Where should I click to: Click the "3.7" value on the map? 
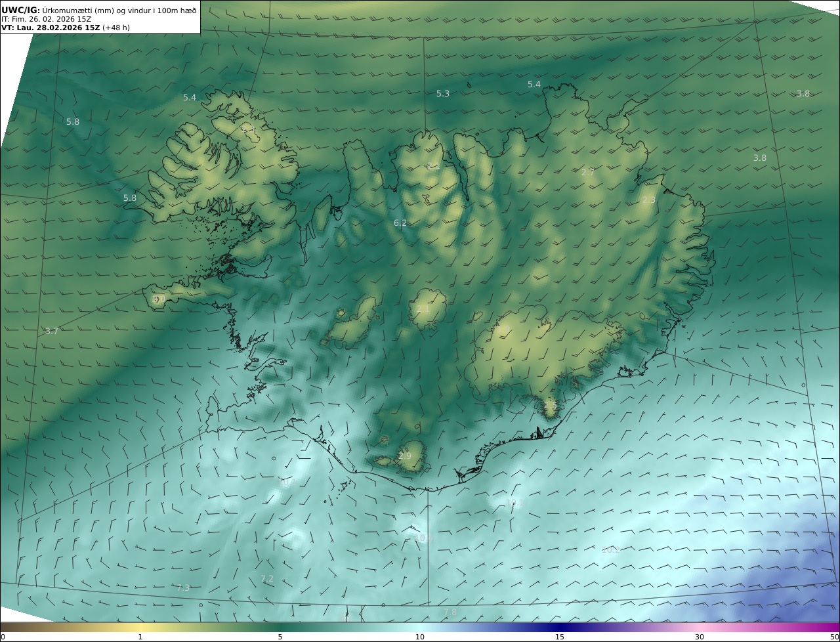[52, 332]
